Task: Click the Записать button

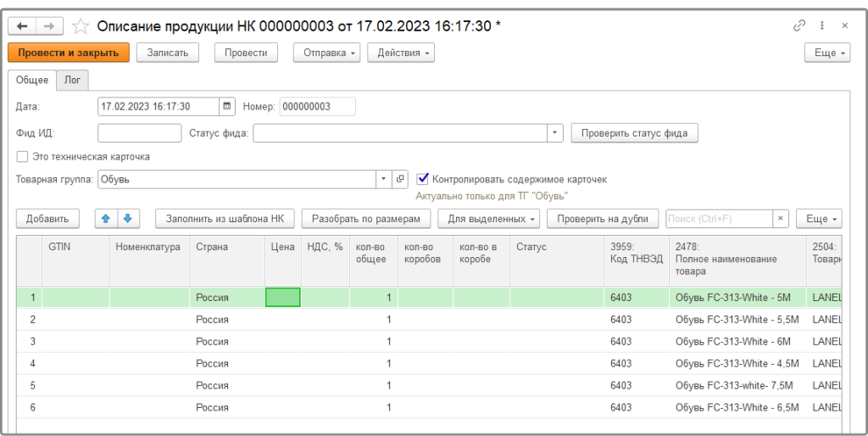Action: (168, 53)
